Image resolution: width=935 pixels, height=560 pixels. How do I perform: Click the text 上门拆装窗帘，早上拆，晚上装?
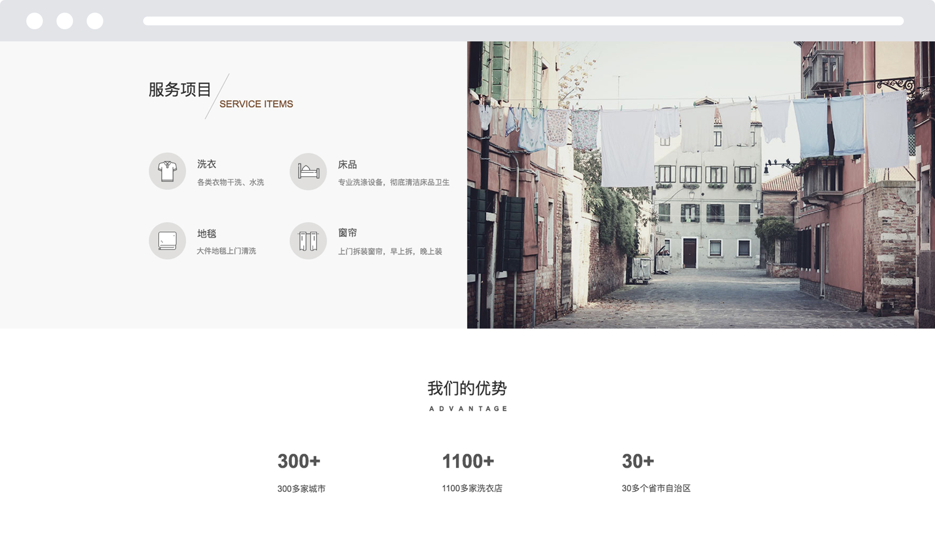390,251
